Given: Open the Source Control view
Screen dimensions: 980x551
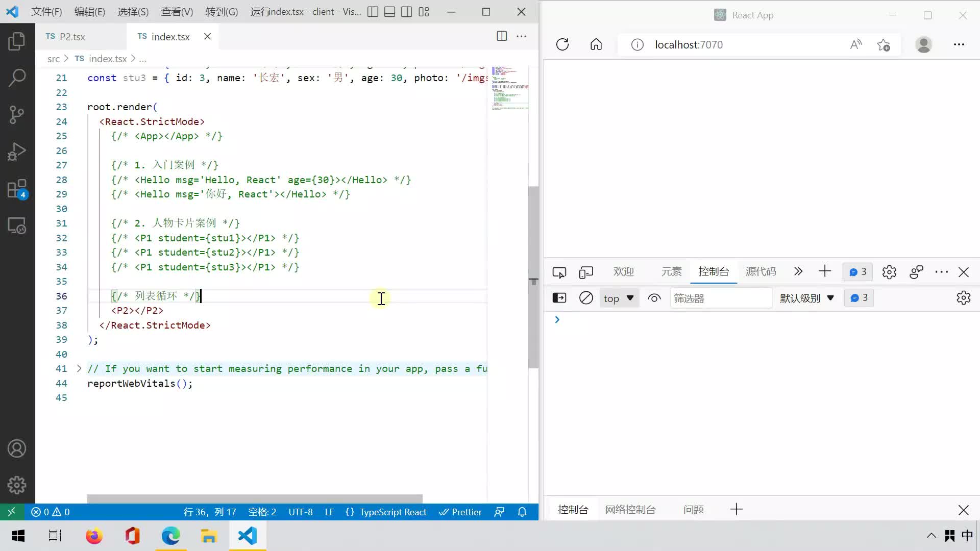Looking at the screenshot, I should click(17, 115).
